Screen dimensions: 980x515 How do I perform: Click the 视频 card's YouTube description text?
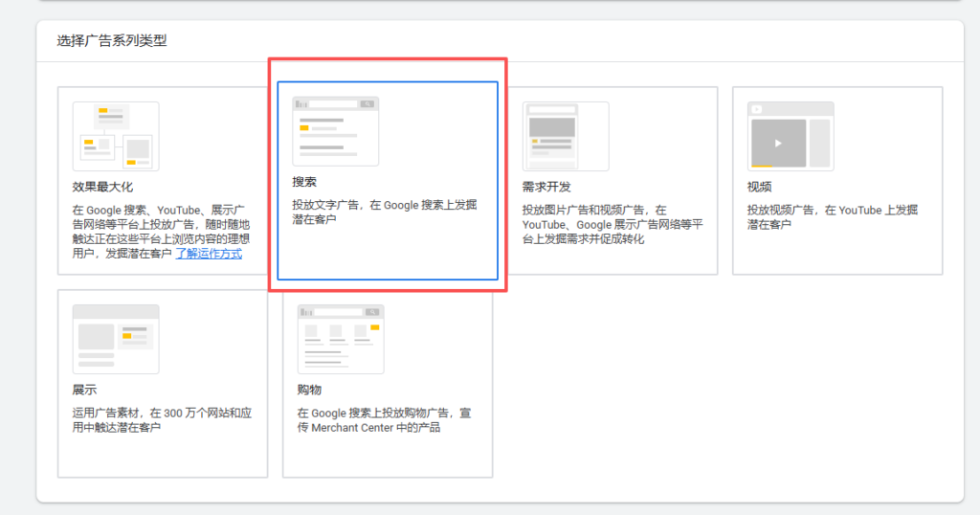(x=832, y=217)
